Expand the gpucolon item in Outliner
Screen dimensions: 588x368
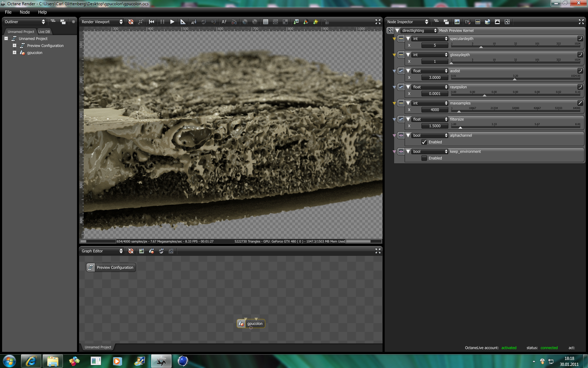pyautogui.click(x=14, y=53)
